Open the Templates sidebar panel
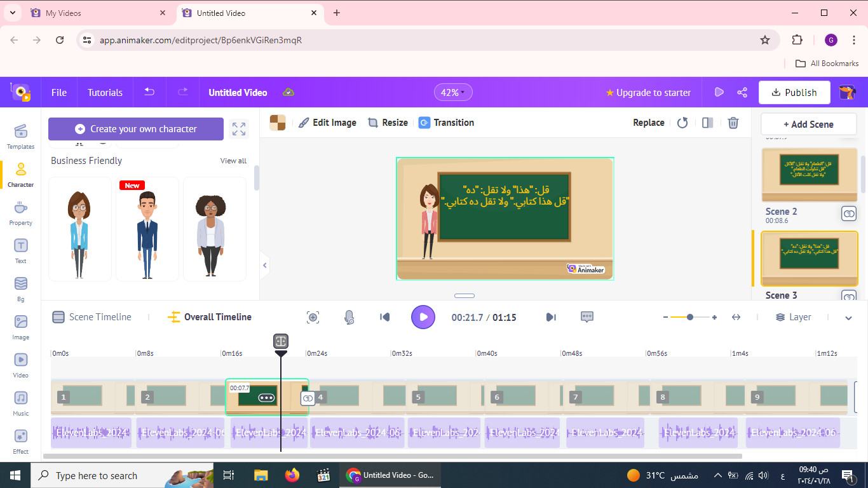 point(20,136)
